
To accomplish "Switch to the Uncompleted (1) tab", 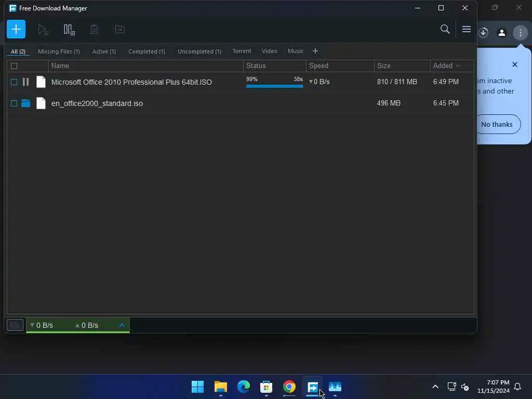I will [x=199, y=51].
